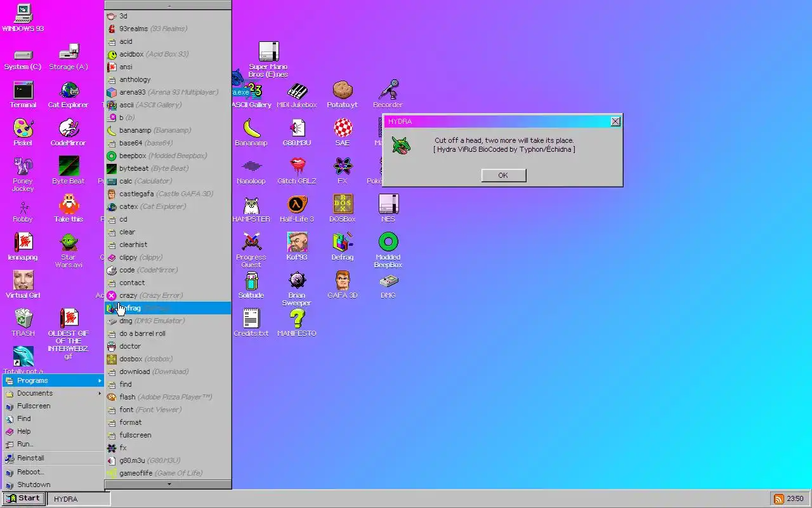Open Glitch GRLZ lips icon

tap(297, 171)
